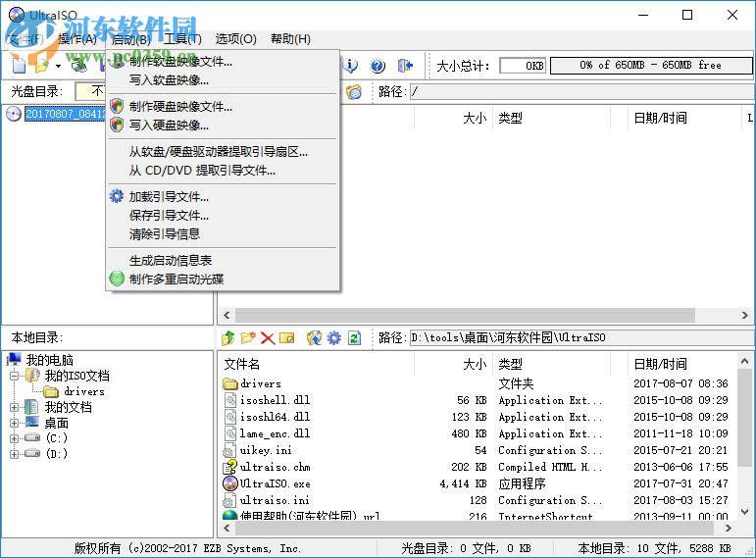Open the 选项(O) menu
The height and width of the screenshot is (558, 756).
(235, 39)
